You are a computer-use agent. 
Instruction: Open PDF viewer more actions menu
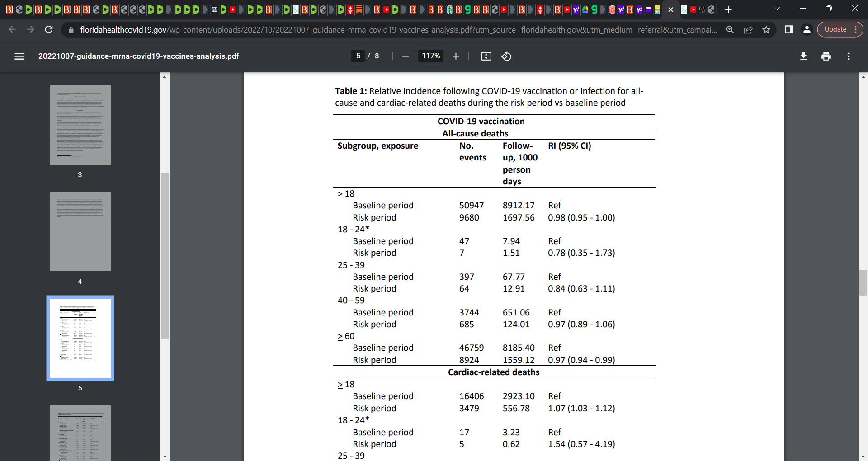[849, 56]
